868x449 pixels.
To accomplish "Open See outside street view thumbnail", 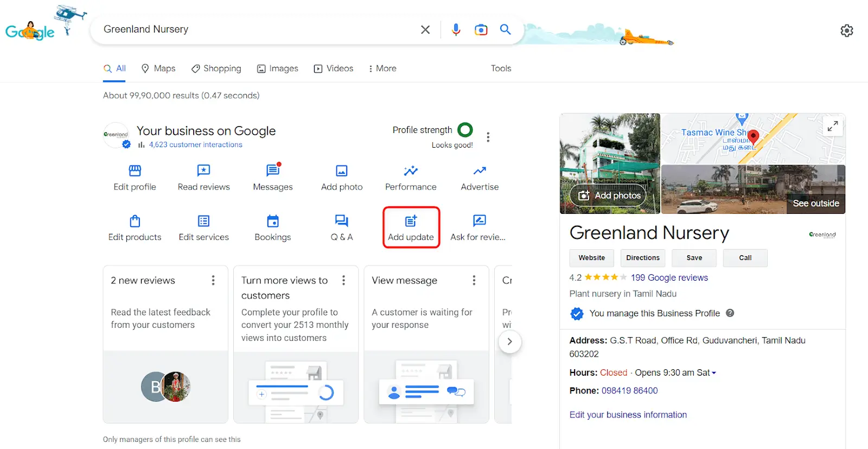I will coord(753,189).
